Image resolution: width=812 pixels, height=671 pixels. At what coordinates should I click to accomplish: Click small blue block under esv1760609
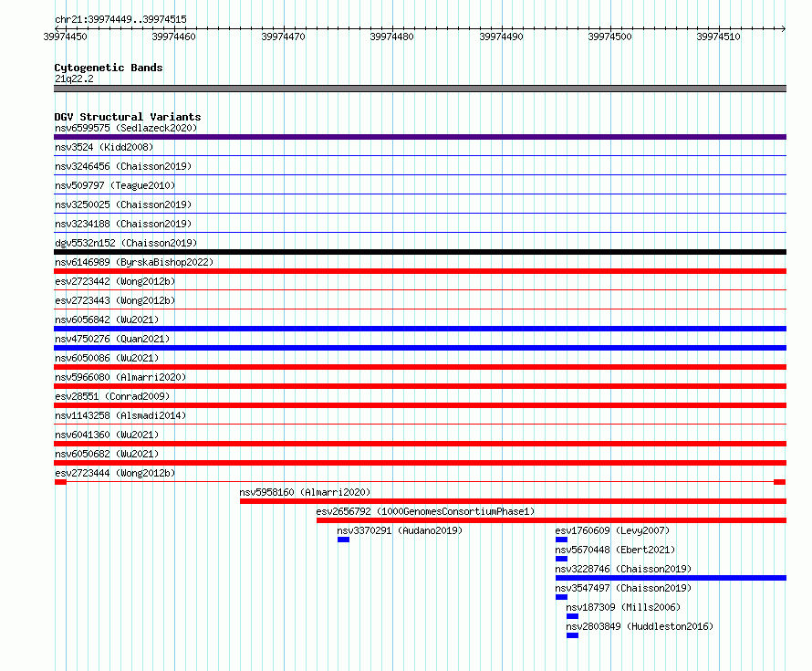pyautogui.click(x=561, y=540)
